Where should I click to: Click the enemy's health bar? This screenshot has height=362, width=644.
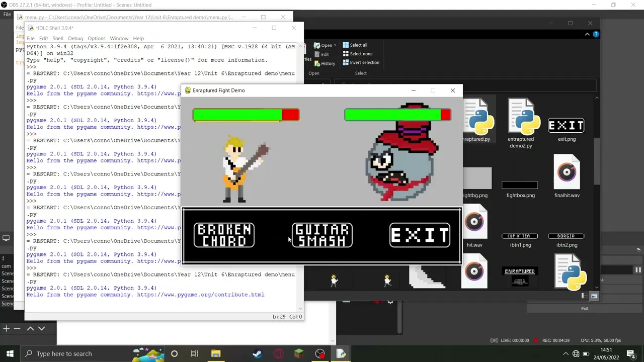[x=397, y=115]
